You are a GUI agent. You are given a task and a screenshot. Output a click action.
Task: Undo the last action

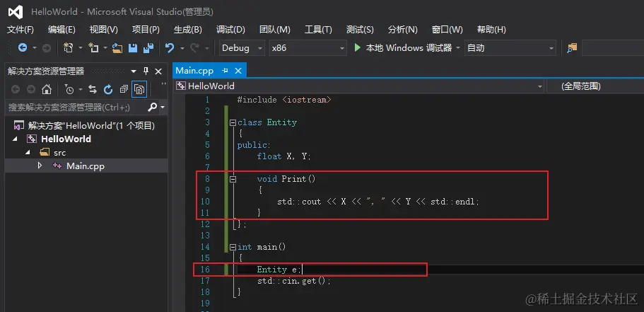tap(170, 47)
